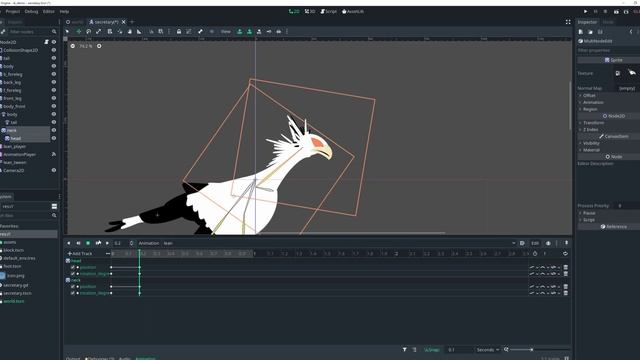The width and height of the screenshot is (640, 360).
Task: Stop the animation playback
Action: tap(88, 243)
